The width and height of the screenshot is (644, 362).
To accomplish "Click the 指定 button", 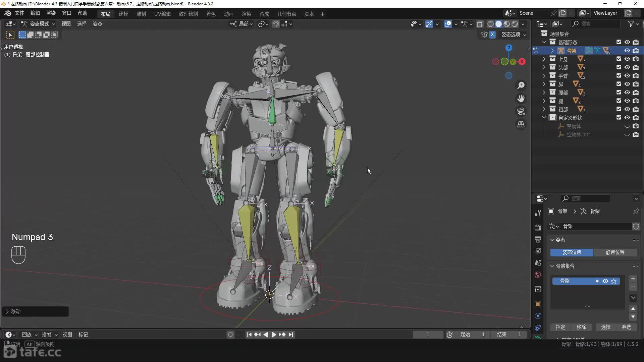I will [x=560, y=327].
